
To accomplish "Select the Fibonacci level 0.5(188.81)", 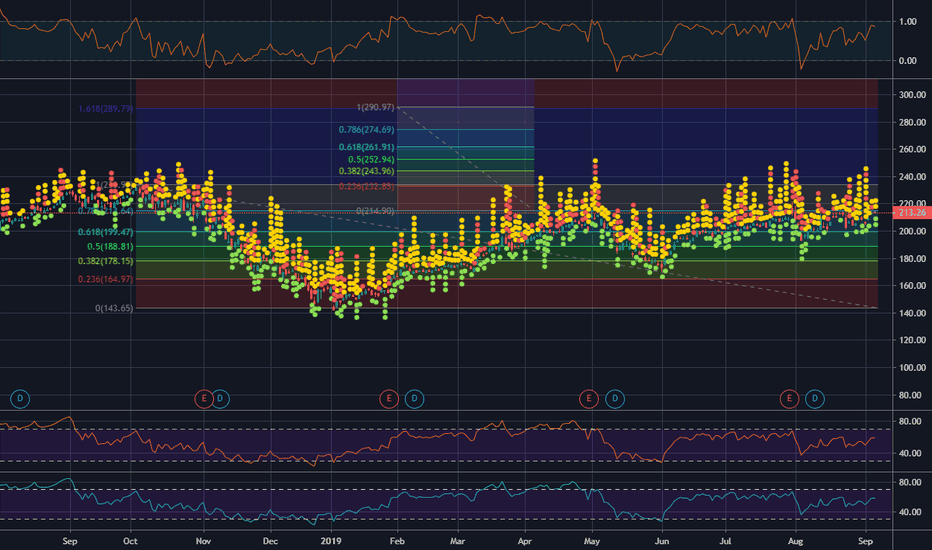I will [x=110, y=247].
